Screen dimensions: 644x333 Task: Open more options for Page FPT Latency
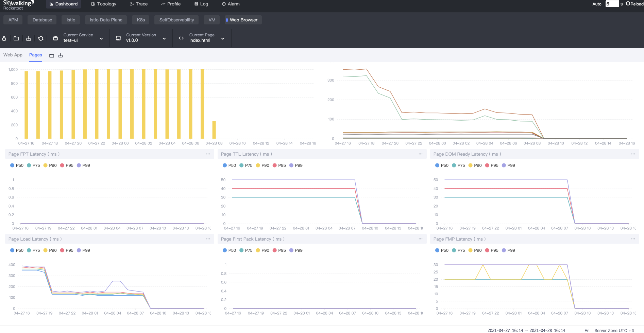(208, 154)
